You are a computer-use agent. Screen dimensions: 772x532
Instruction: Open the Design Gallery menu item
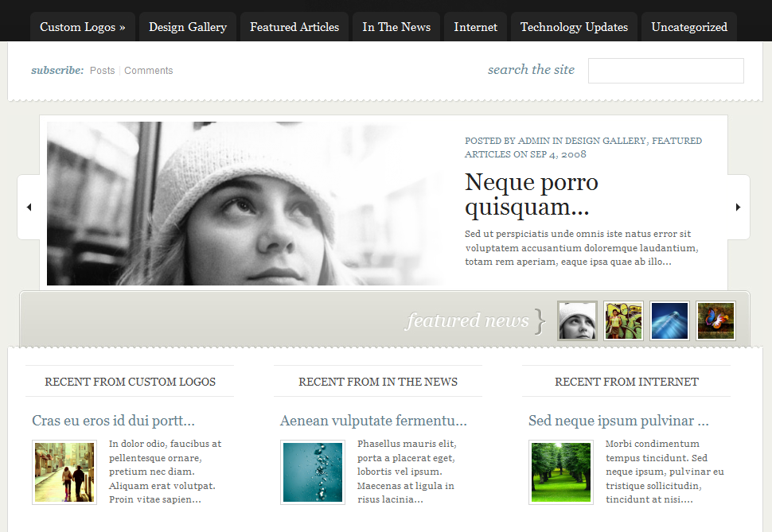click(188, 27)
